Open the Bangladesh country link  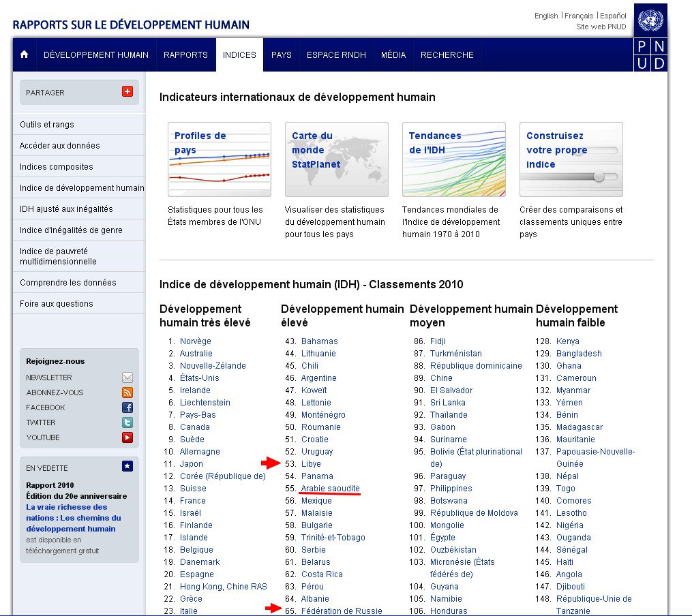click(579, 354)
